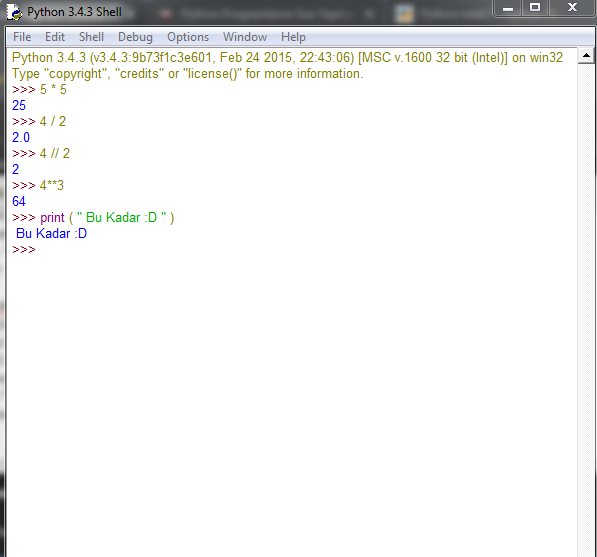Viewport: 597px width, 557px height.
Task: Open the Debug menu
Action: 135,37
